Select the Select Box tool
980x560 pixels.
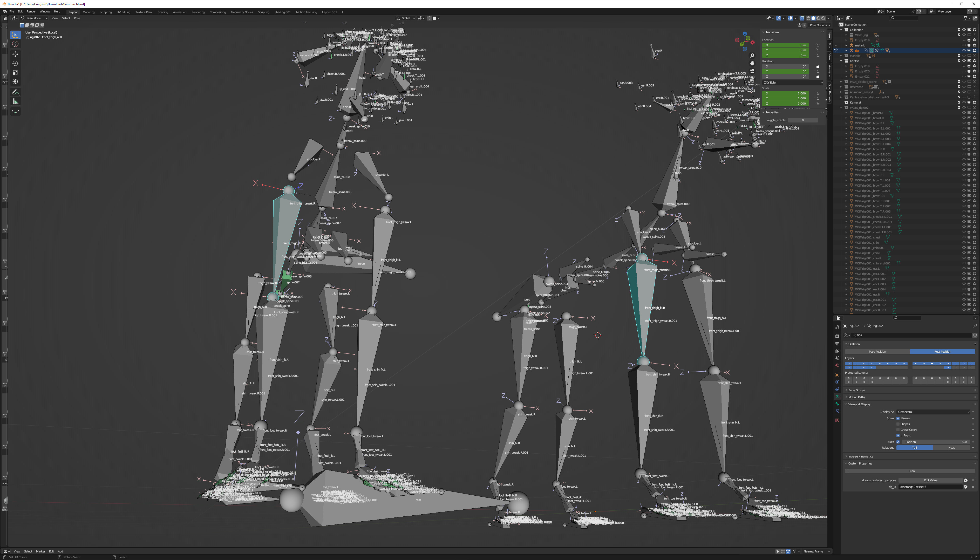(15, 35)
